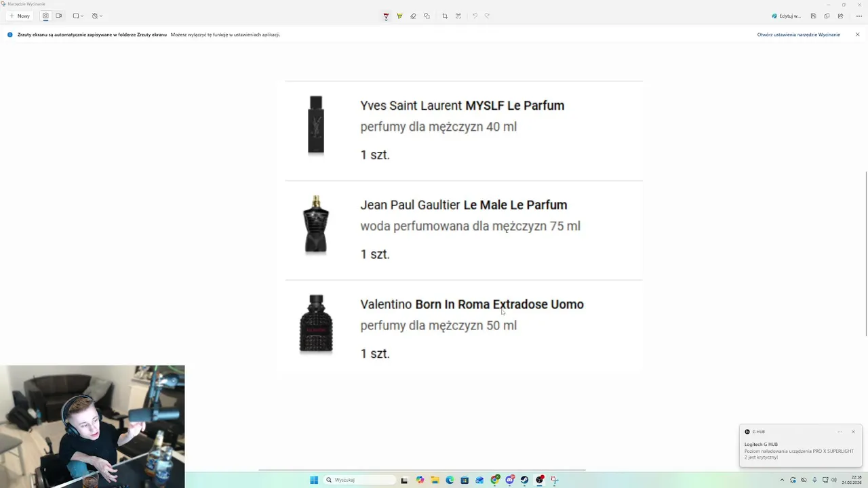Click the Nowy new snip button
Viewport: 868px width, 488px height.
tap(20, 16)
